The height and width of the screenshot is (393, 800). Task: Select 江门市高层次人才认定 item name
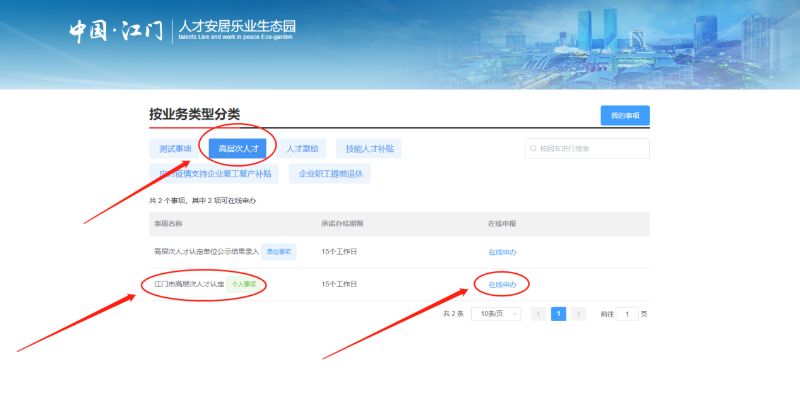coord(189,284)
